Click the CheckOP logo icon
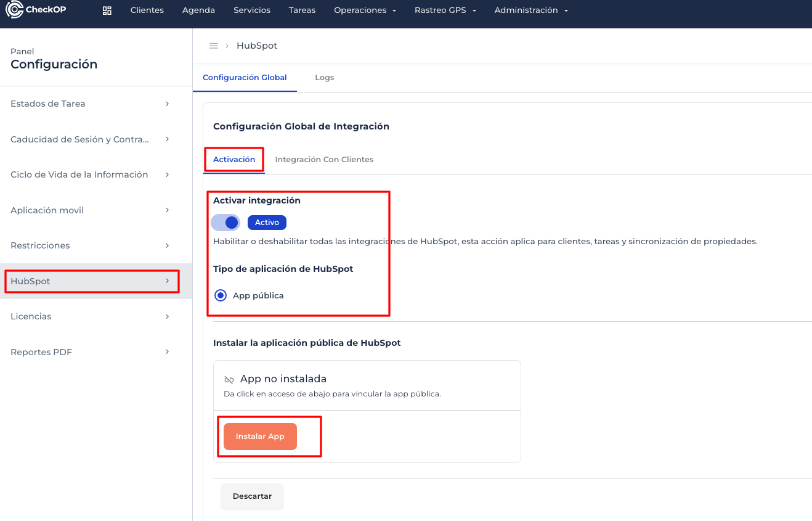This screenshot has width=812, height=521. 14,10
